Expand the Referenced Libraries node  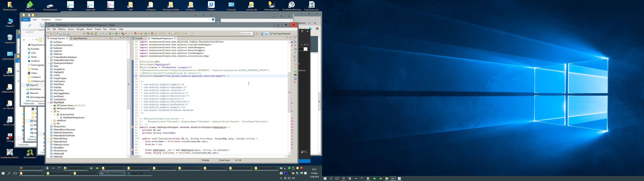click(x=51, y=108)
